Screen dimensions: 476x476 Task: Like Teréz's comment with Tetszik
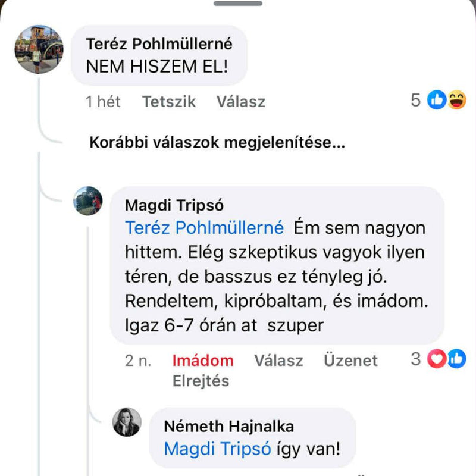[x=169, y=102]
